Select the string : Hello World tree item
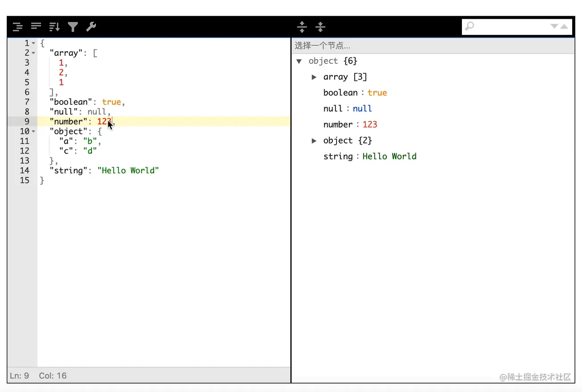The image size is (582, 392). (x=370, y=156)
